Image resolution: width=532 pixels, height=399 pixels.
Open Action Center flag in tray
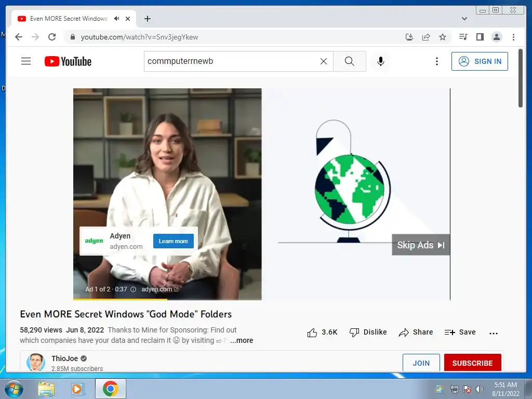(467, 389)
